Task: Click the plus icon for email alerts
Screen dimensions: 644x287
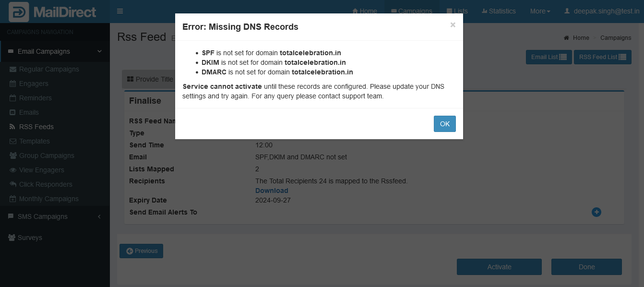Action: pyautogui.click(x=596, y=212)
